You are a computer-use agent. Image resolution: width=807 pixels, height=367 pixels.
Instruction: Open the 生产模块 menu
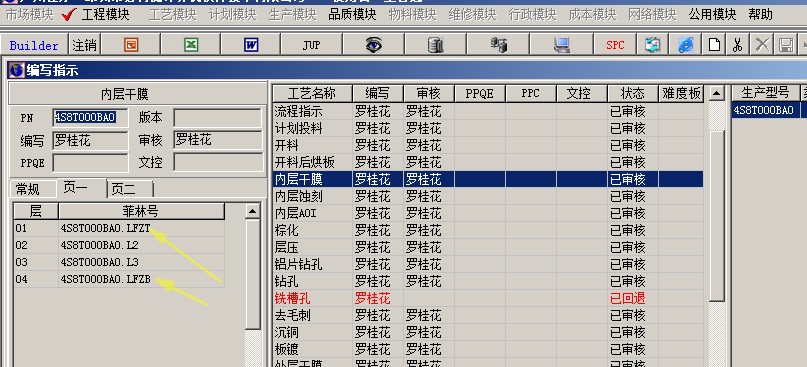292,15
